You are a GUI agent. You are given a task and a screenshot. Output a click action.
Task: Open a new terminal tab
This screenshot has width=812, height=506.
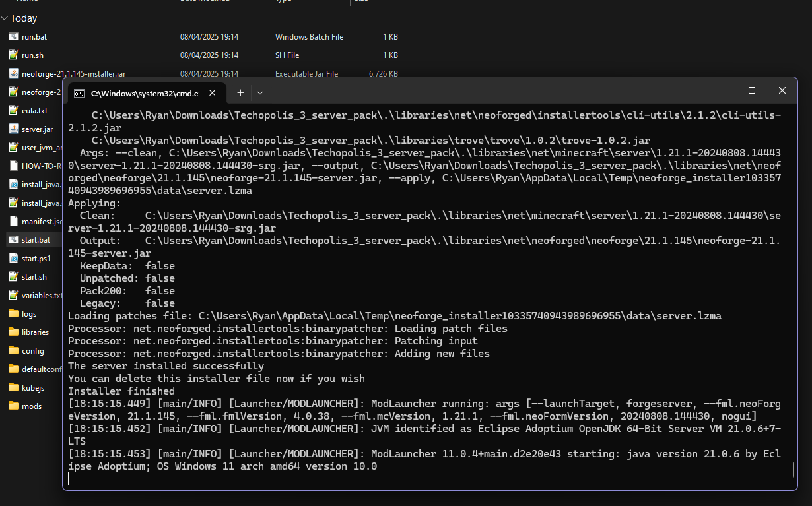pyautogui.click(x=240, y=93)
